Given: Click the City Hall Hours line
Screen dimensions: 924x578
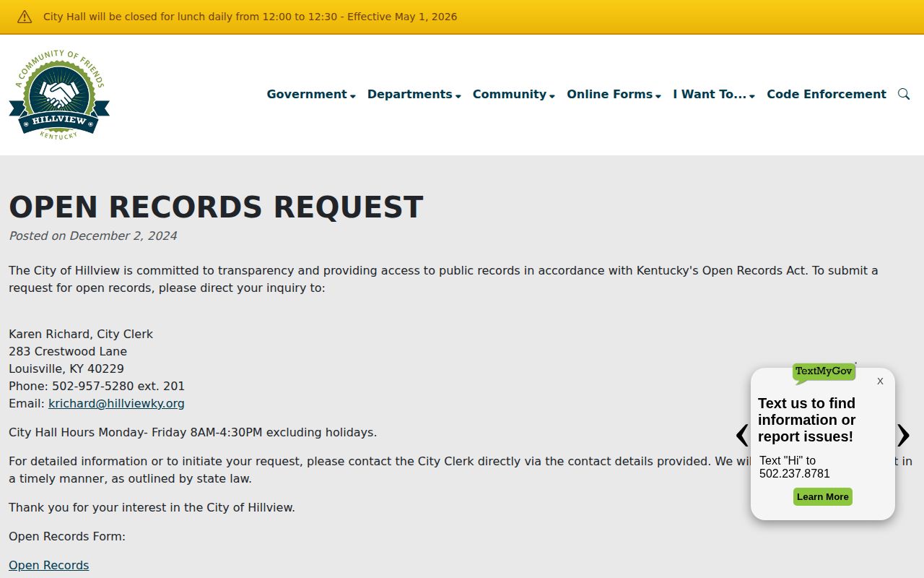Looking at the screenshot, I should tap(193, 432).
